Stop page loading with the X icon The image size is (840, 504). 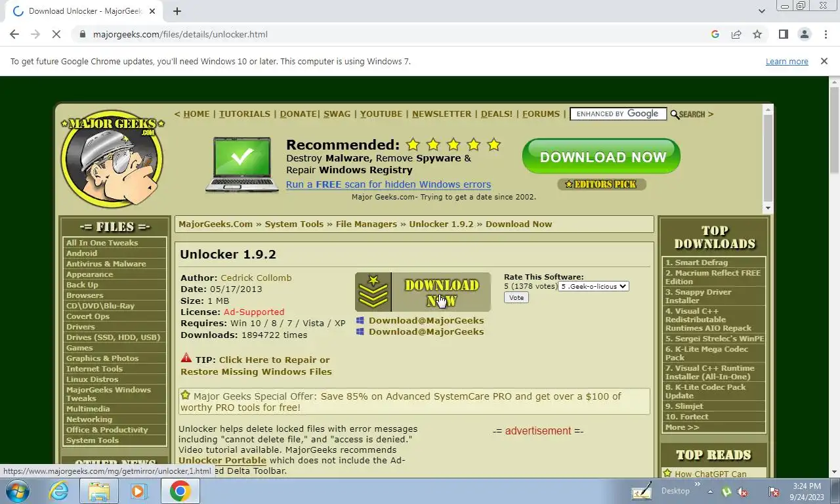(56, 34)
